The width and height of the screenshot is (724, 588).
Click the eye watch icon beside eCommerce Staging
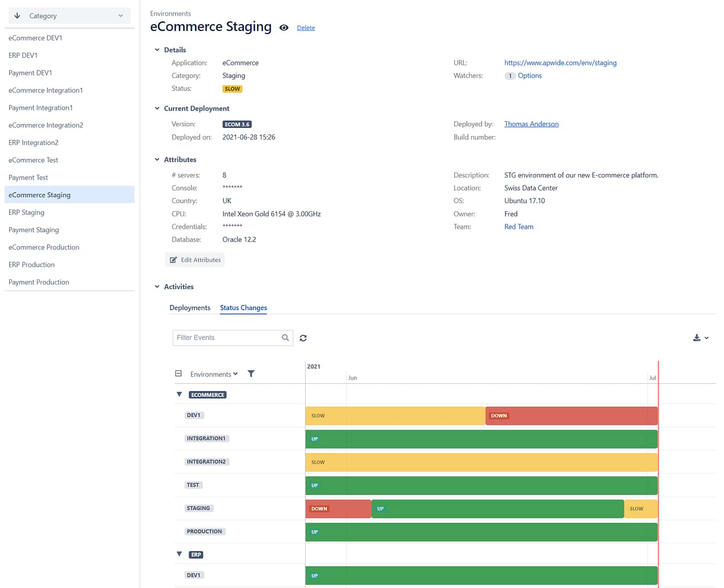(284, 27)
